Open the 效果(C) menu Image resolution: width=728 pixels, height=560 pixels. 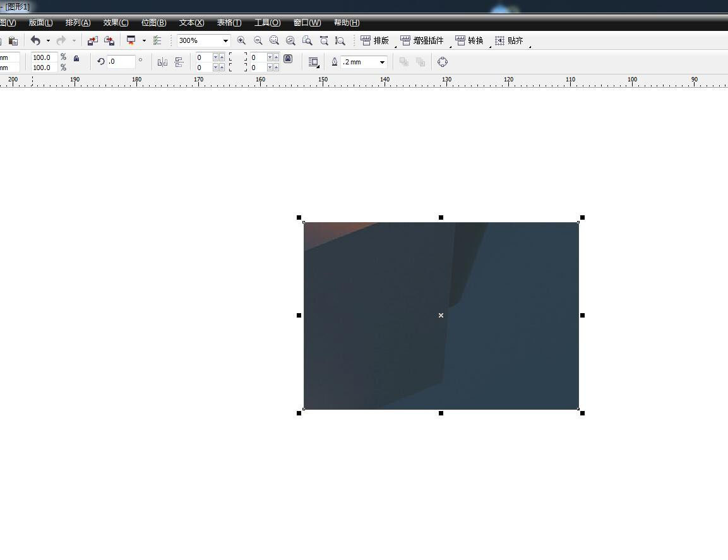point(116,23)
